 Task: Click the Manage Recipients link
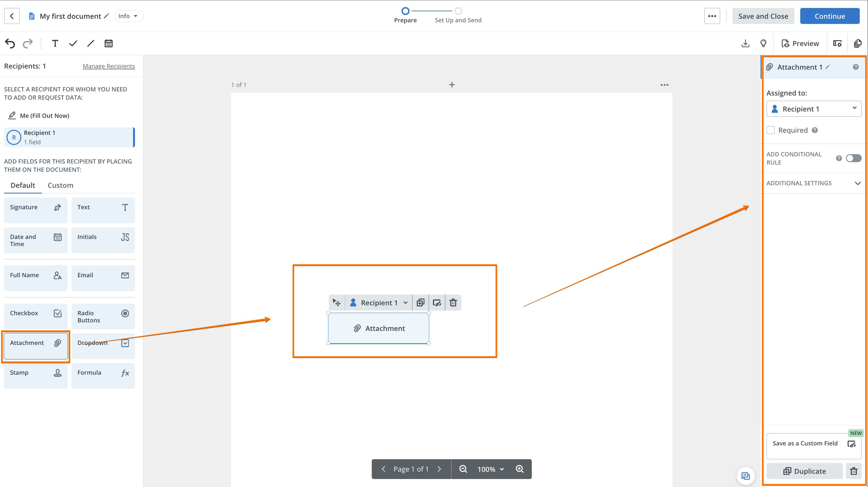click(109, 66)
